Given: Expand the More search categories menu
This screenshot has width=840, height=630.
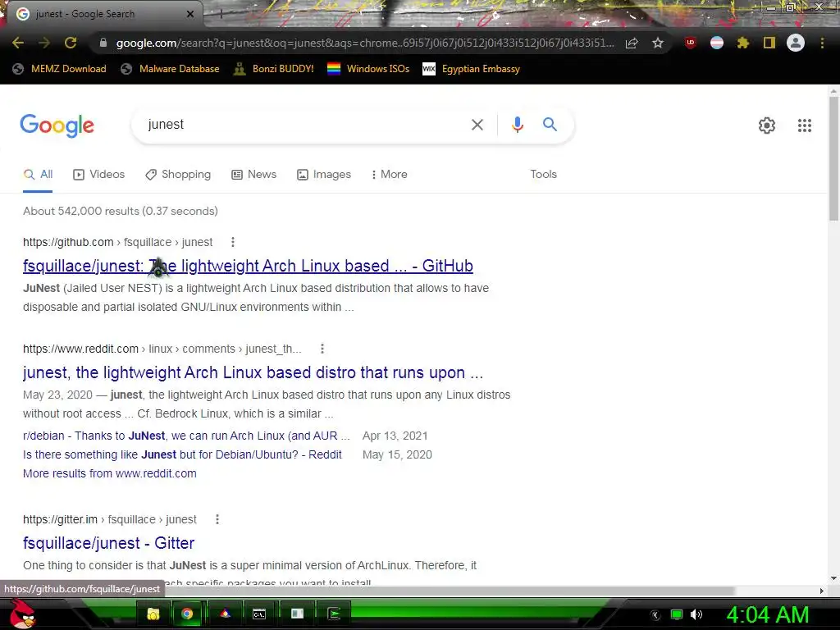Looking at the screenshot, I should (x=390, y=174).
